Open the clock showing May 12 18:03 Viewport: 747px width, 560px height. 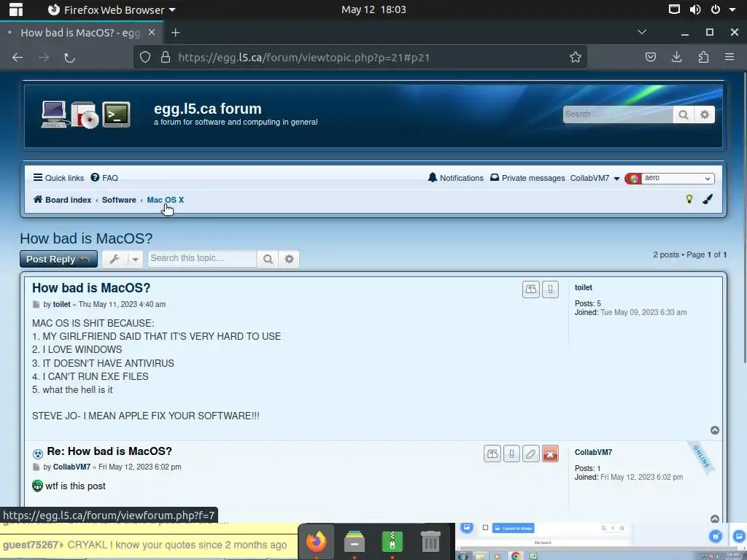click(373, 9)
